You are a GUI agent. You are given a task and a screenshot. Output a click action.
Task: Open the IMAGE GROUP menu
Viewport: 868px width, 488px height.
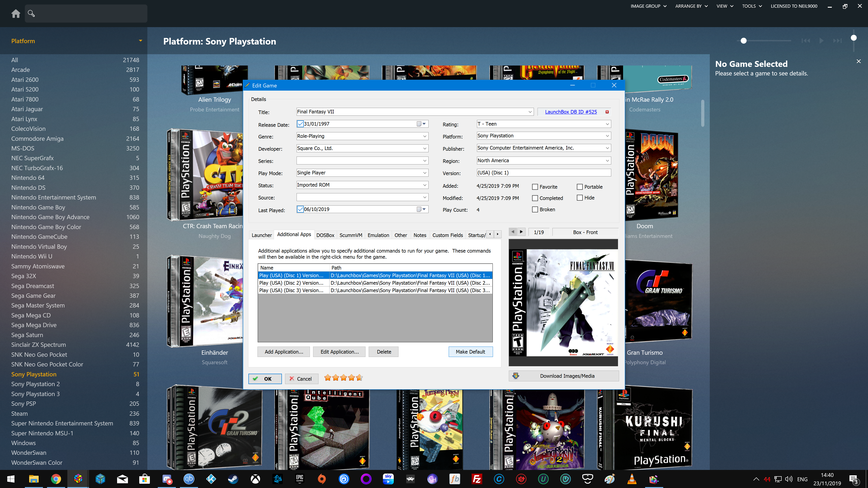[x=649, y=6]
